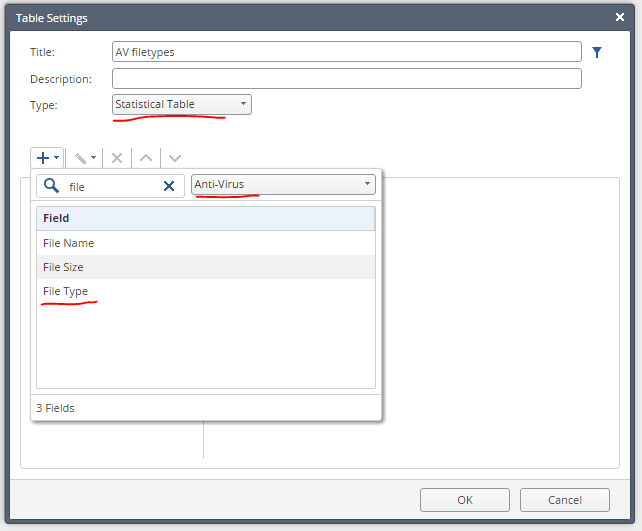Screen dimensions: 642x531
Task: Open the edit pencil dropdown arrow
Action: (93, 158)
